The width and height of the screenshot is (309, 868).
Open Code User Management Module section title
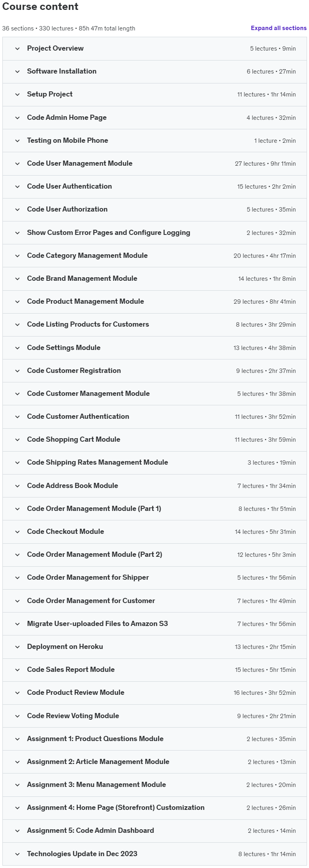80,163
